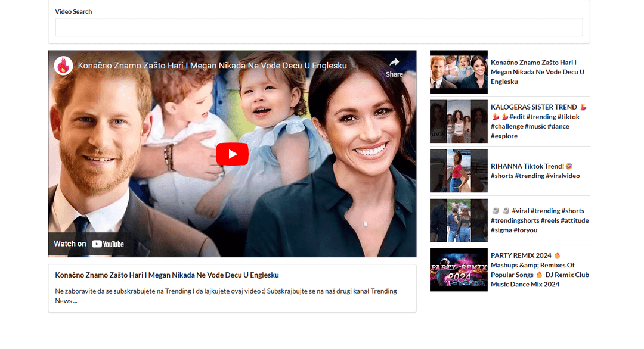Click inside the Video Search field
644x349 pixels.
click(x=318, y=27)
